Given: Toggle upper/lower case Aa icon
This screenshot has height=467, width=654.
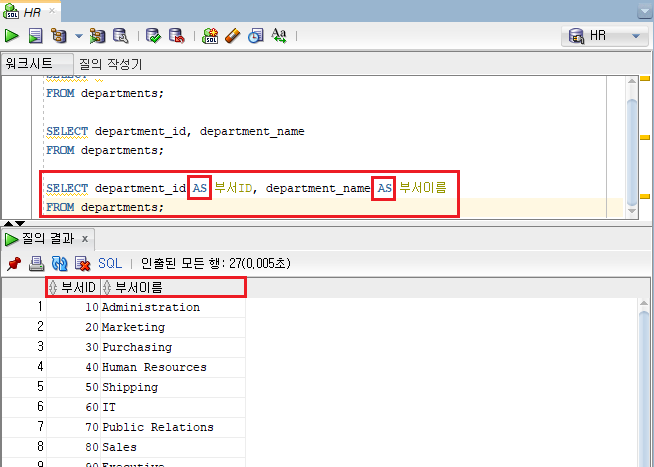Looking at the screenshot, I should 279,36.
